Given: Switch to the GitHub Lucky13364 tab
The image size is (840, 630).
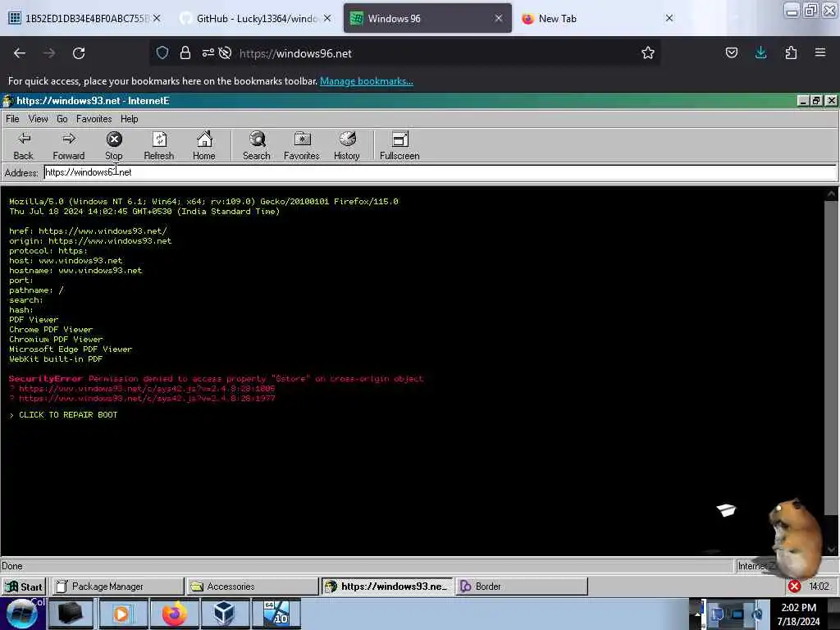Looking at the screenshot, I should tap(256, 18).
